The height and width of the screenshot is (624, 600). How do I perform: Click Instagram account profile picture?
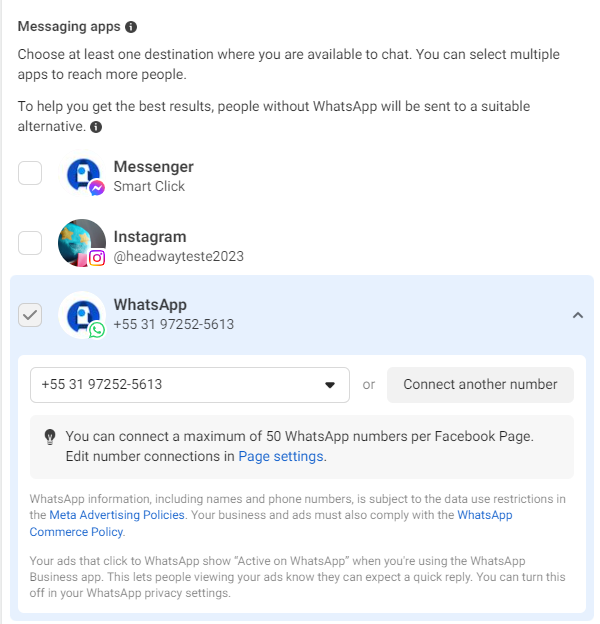(82, 243)
